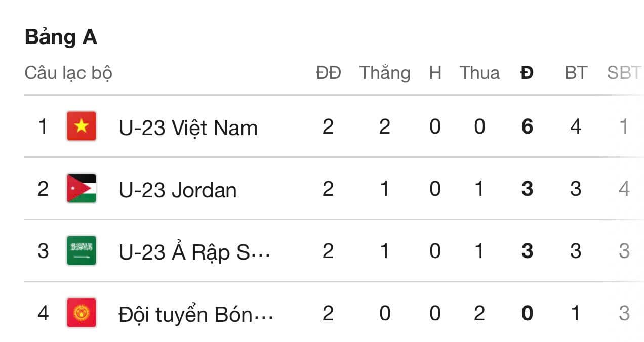Viewport: 644px width, 342px height.
Task: Click the BT goals-for column header
Action: [x=576, y=73]
